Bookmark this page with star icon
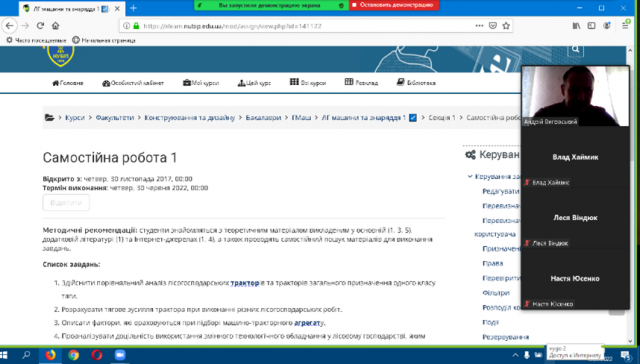This screenshot has height=364, width=640. [x=506, y=26]
